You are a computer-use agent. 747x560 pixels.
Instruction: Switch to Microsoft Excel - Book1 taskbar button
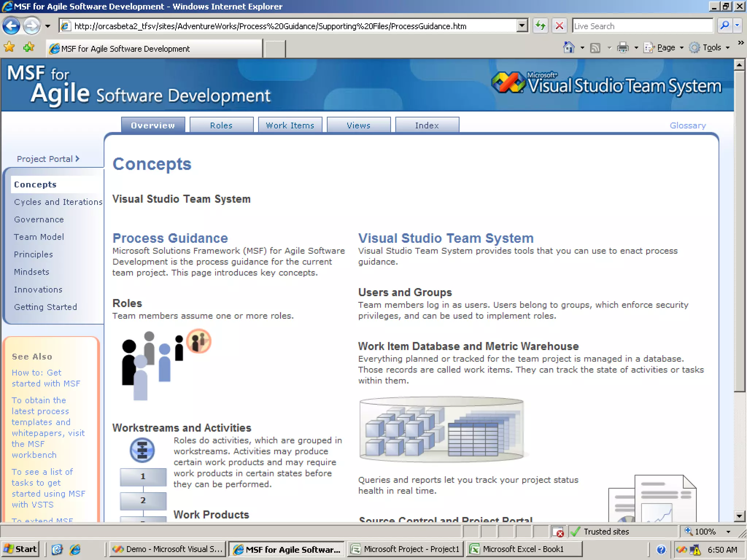click(523, 549)
